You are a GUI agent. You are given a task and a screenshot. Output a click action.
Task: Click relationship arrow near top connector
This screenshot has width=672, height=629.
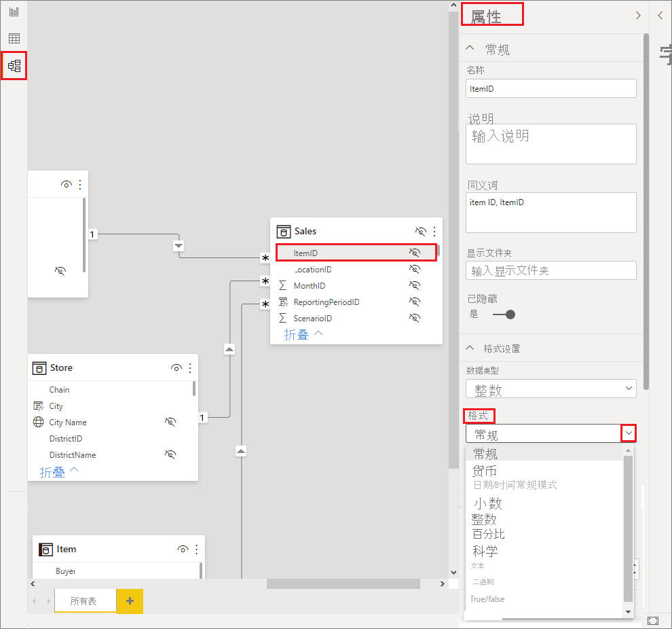coord(179,246)
